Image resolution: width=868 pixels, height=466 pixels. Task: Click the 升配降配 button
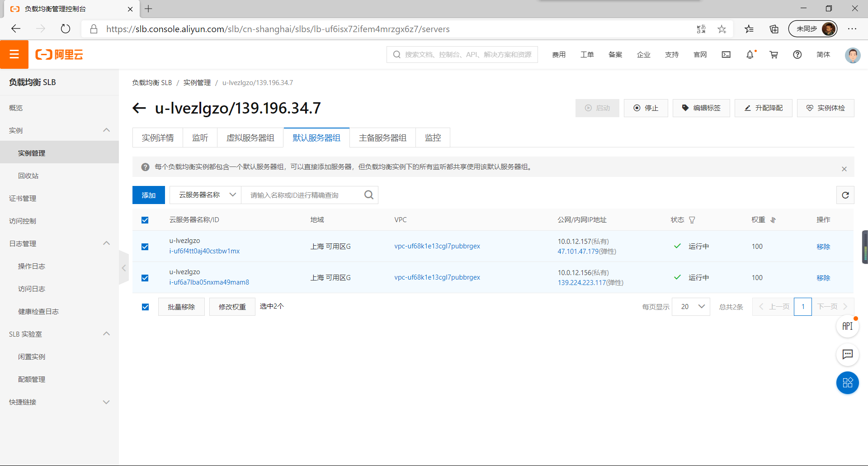click(763, 108)
